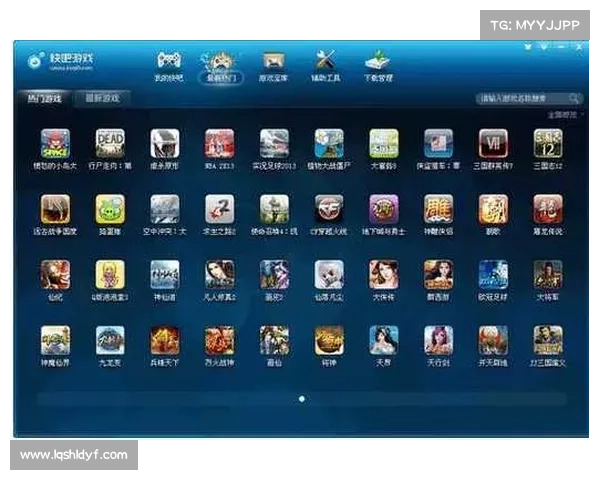This screenshot has width=600, height=480.
Task: Expand the 全部游戏 filter dropdown
Action: (x=563, y=115)
